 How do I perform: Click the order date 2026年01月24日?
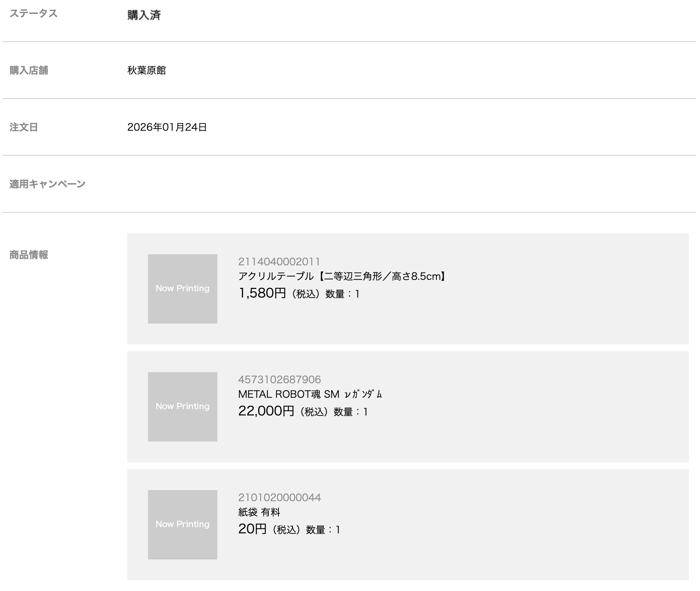click(167, 127)
